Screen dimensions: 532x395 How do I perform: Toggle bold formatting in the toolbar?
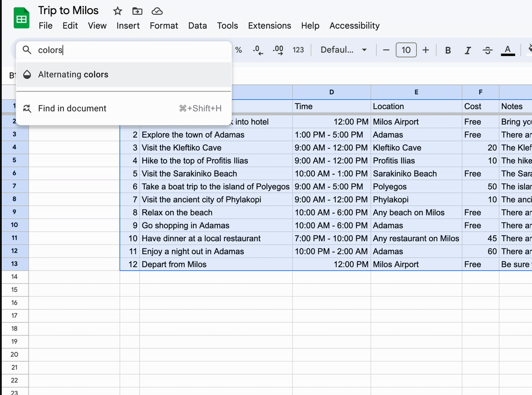click(x=448, y=50)
